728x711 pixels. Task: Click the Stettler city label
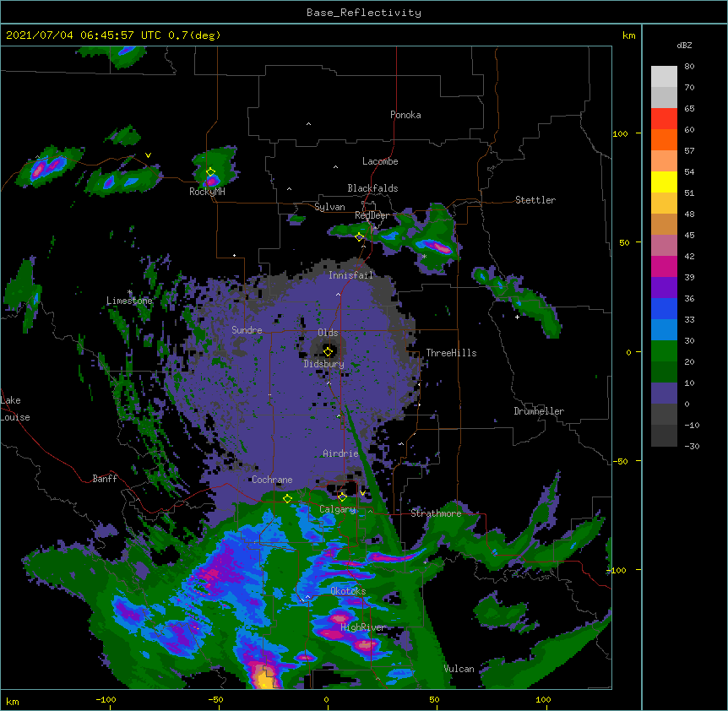point(535,200)
